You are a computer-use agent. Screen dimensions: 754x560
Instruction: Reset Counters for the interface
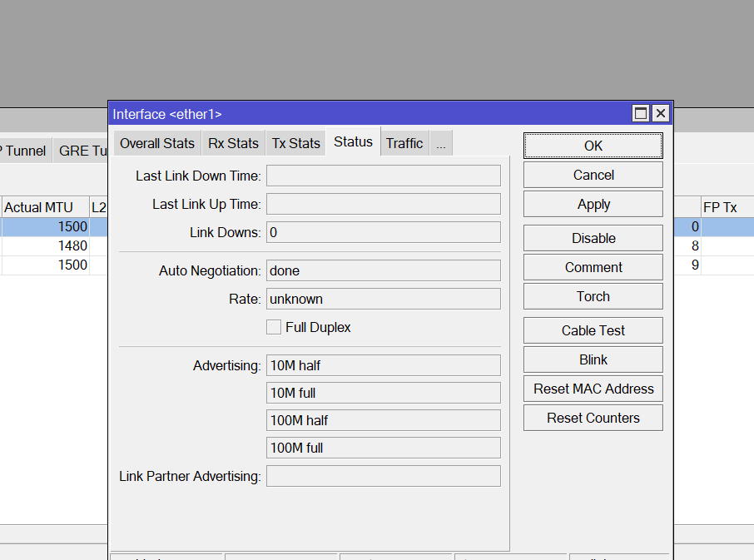tap(593, 418)
